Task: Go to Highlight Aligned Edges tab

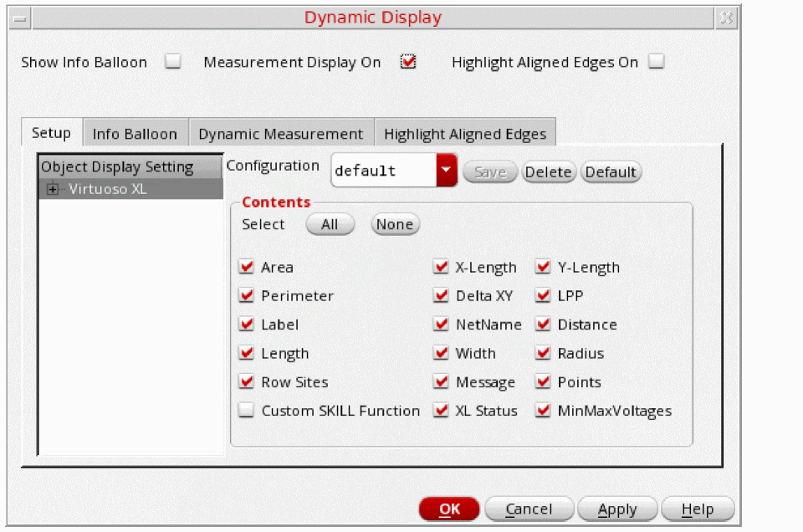Action: point(465,134)
